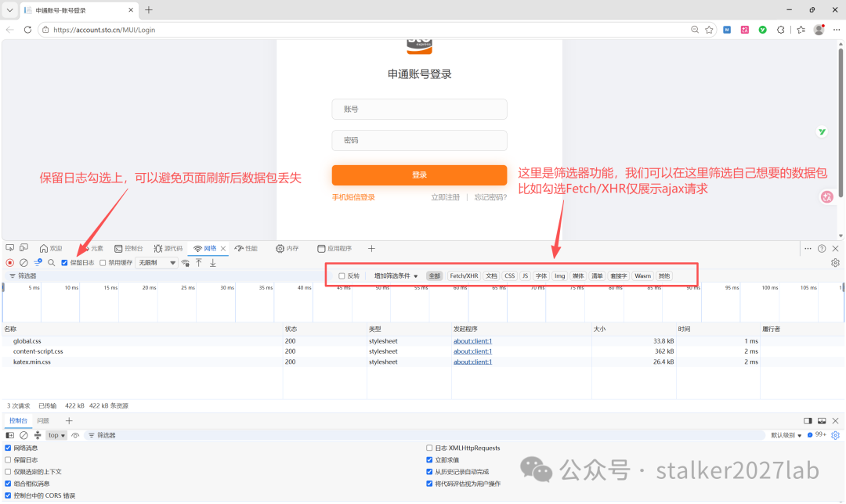Viewport: 846px width, 504px height.
Task: Switch to 问题 drawer tab
Action: tap(43, 421)
